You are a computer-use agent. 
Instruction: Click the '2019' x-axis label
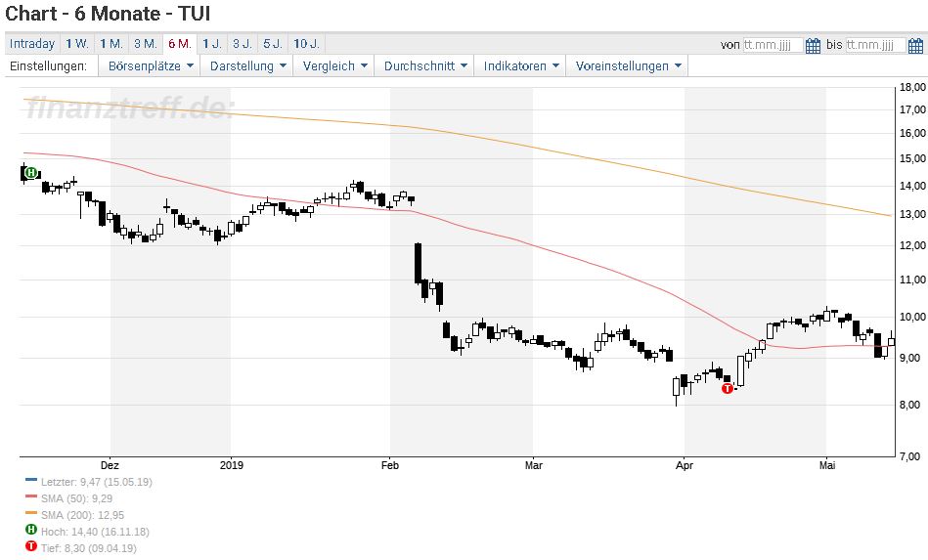[x=232, y=465]
